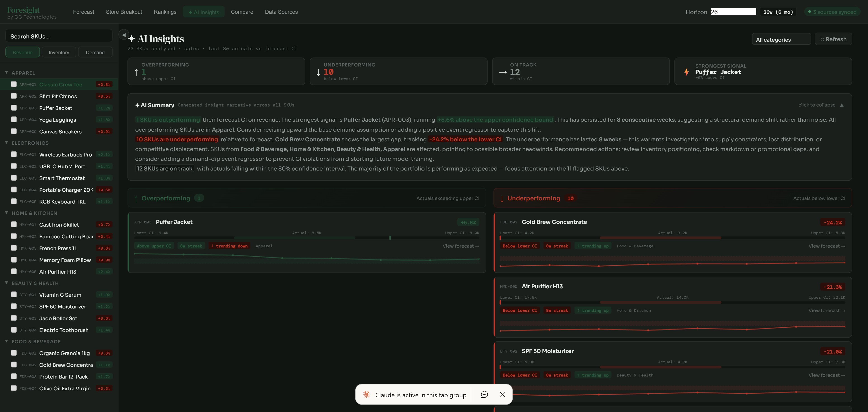
Task: Click the collapse triangle next to 'click to collapse'
Action: pos(842,105)
